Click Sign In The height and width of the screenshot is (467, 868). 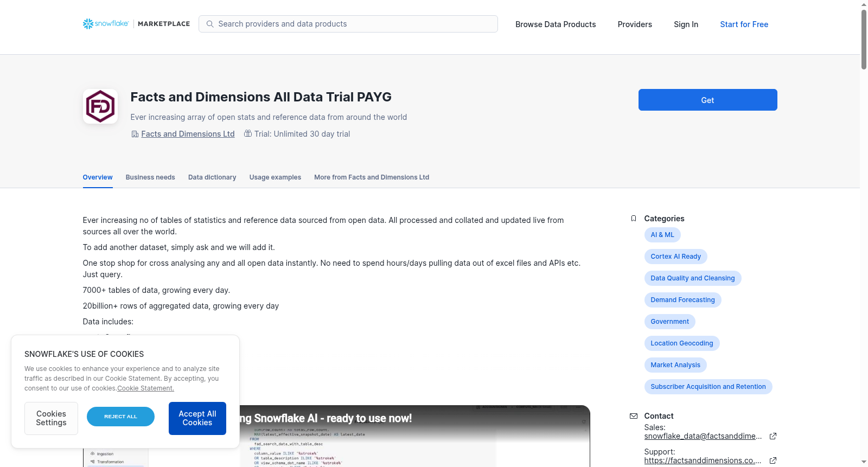pyautogui.click(x=686, y=24)
